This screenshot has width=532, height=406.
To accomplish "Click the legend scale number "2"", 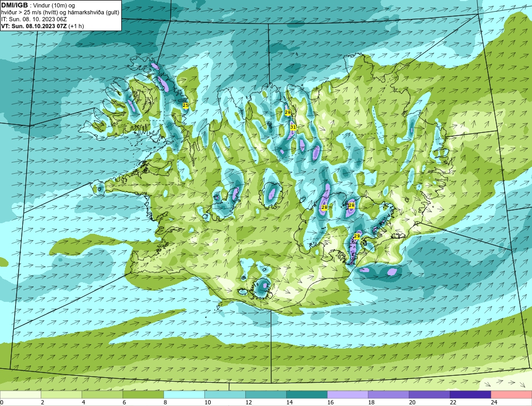I will pos(43,402).
